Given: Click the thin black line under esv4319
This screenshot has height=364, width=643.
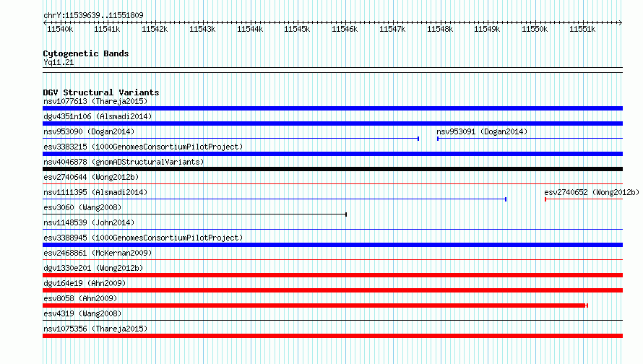Looking at the screenshot, I should [332, 321].
